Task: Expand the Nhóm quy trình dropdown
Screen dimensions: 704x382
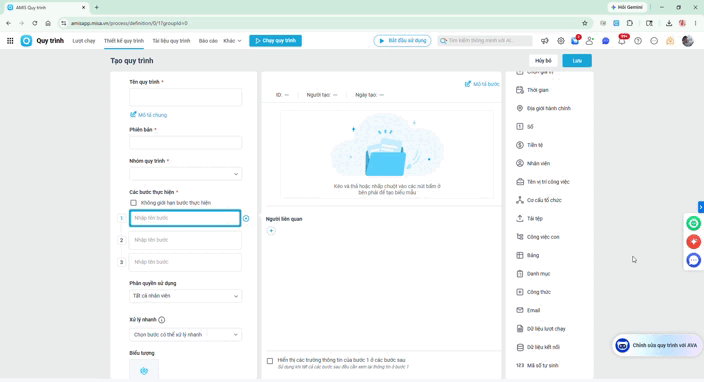Action: [x=185, y=174]
